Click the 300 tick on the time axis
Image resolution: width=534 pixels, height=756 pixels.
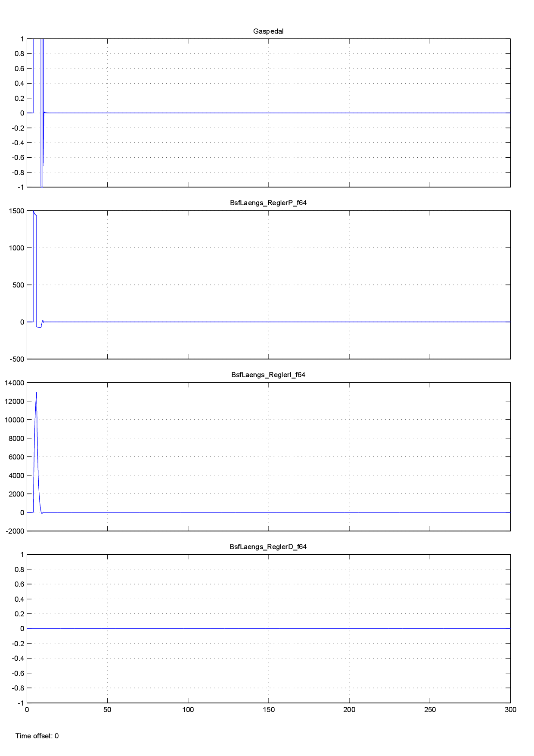point(510,710)
